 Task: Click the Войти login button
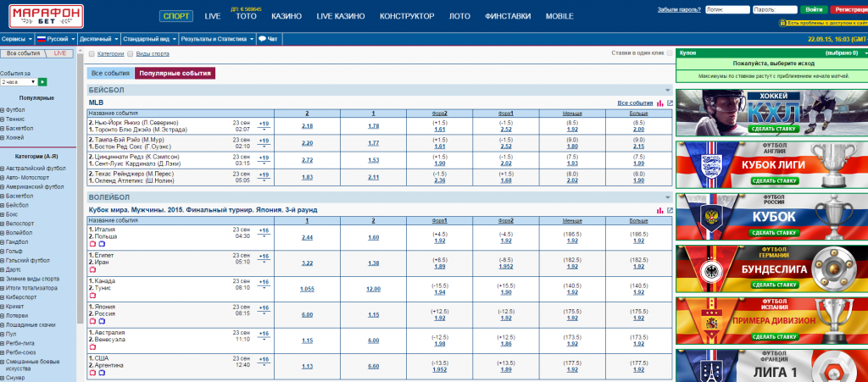coord(814,9)
